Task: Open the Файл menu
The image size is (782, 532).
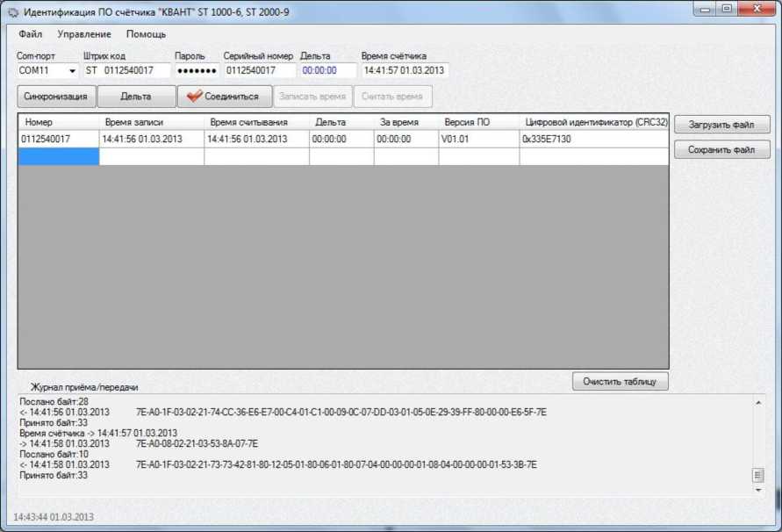Action: click(x=30, y=34)
